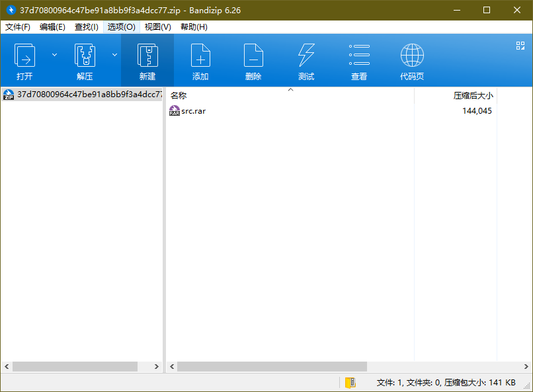The image size is (533, 392).
Task: Click the right arrow of tree pane scrollbar
Action: pos(156,366)
